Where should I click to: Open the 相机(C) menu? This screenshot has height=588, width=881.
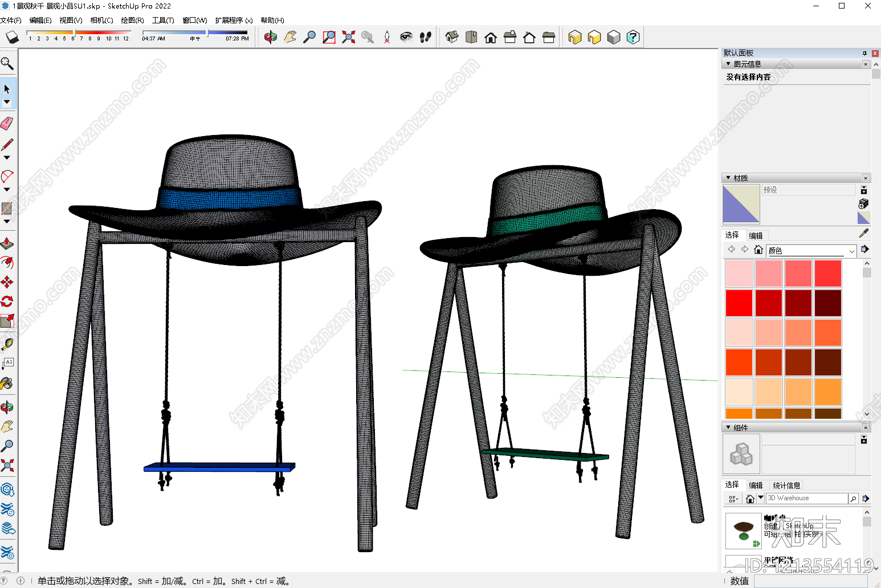(x=101, y=20)
